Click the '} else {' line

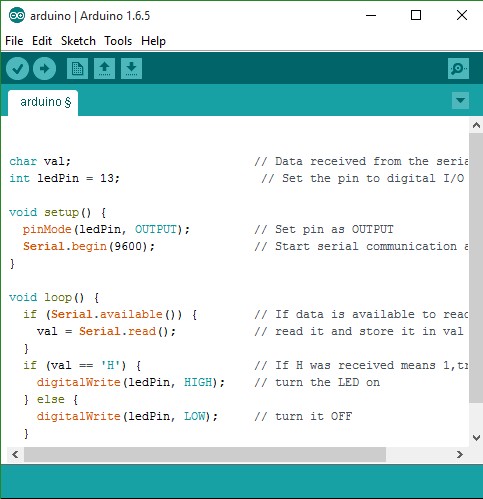tap(51, 399)
